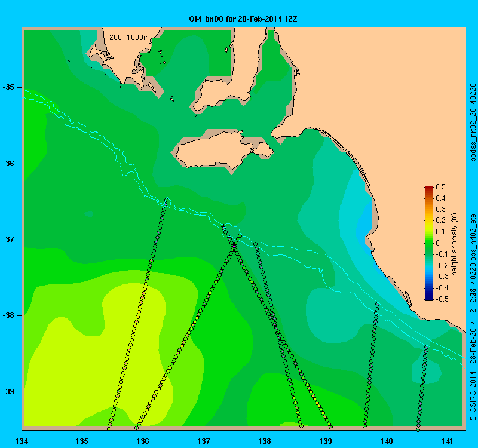Click the colorbar value 0.1

pos(441,232)
